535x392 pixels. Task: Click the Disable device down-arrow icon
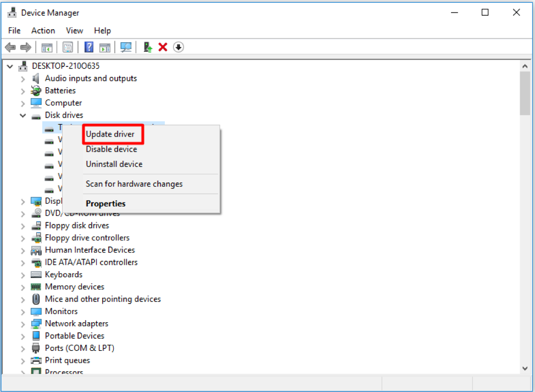coord(179,47)
